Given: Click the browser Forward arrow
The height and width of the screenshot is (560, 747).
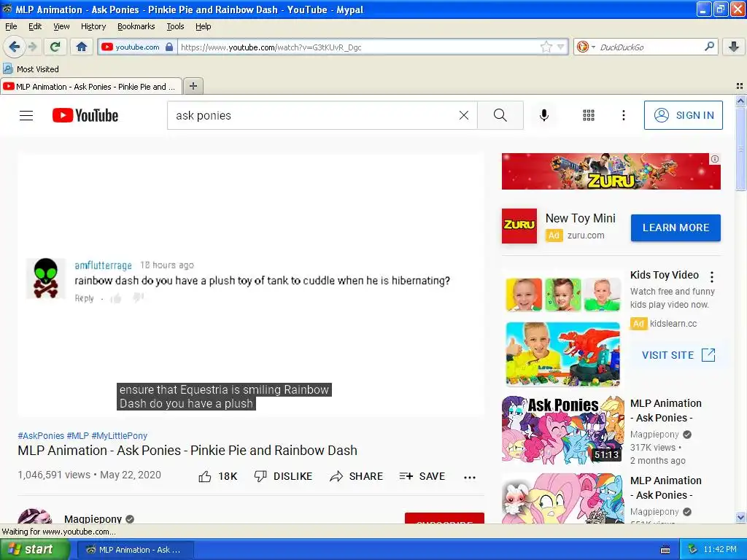Looking at the screenshot, I should click(x=32, y=47).
